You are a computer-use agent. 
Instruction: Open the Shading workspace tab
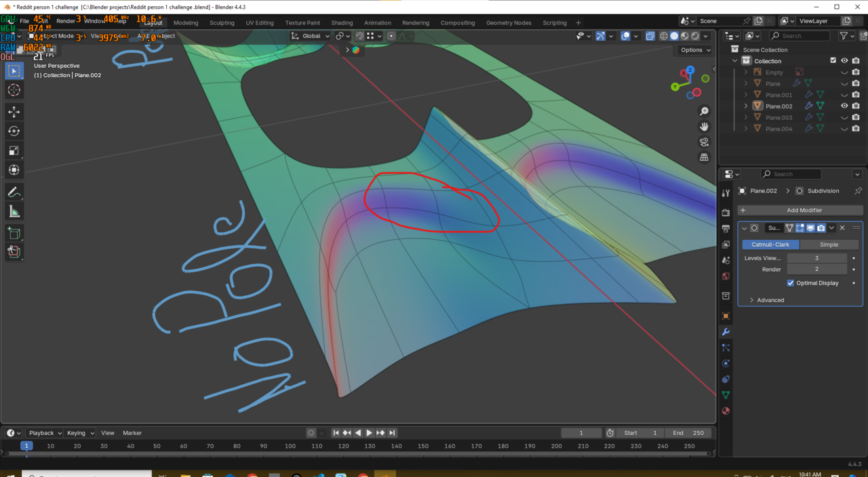click(x=342, y=22)
